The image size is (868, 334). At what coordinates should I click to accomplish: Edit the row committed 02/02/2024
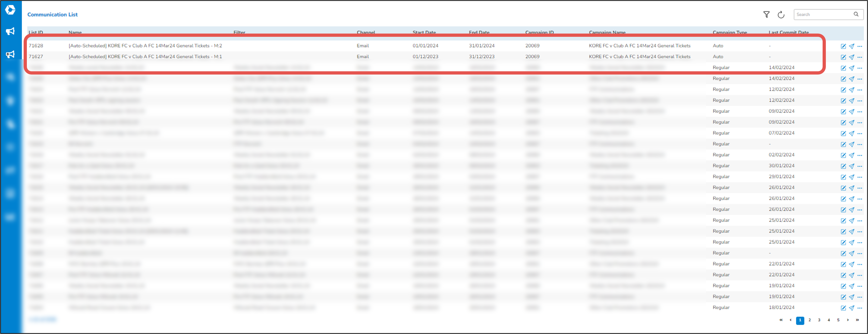click(843, 155)
